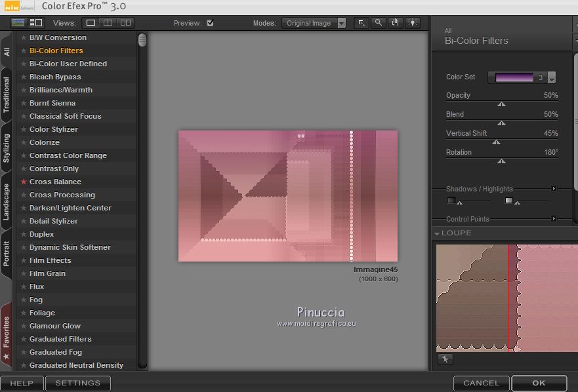Expand the Shadows / Highlights section
This screenshot has width=578, height=392.
pyautogui.click(x=554, y=189)
